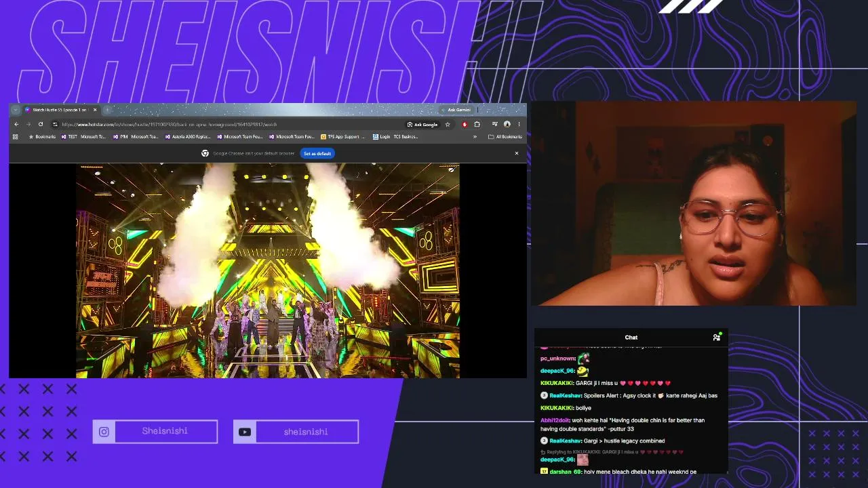Image resolution: width=868 pixels, height=488 pixels.
Task: Open the Chrome three-dot menu
Action: (x=519, y=124)
